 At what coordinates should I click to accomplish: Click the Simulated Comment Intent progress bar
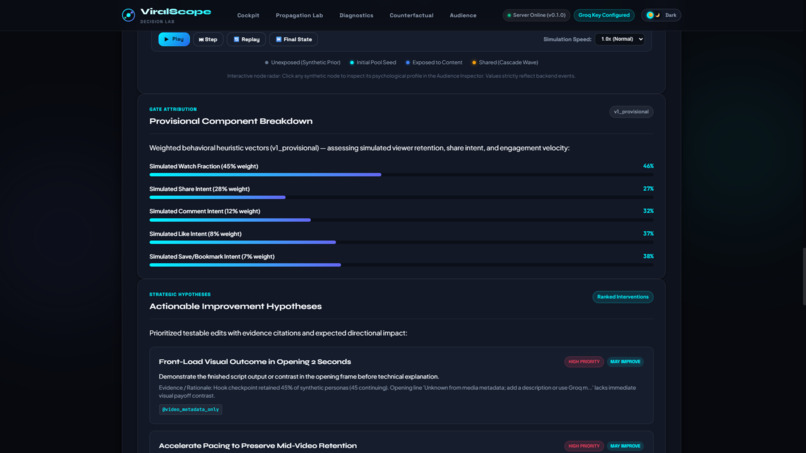401,220
